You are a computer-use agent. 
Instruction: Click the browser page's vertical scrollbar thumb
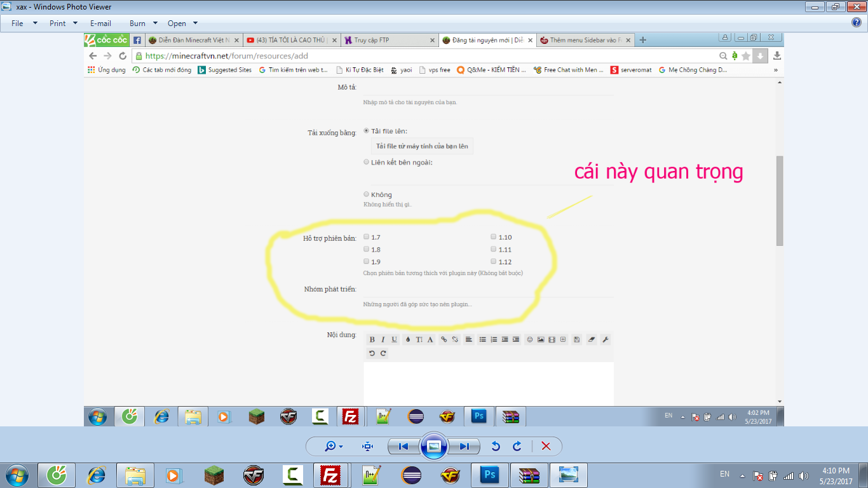point(780,200)
